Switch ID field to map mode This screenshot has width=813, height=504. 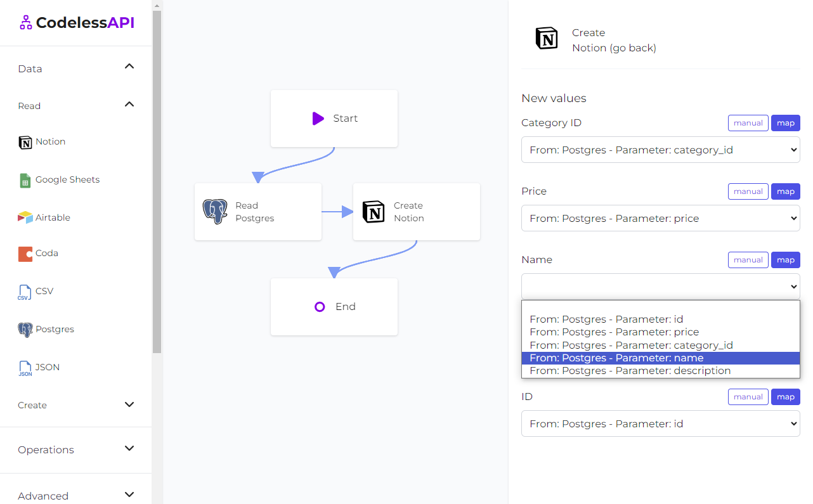pyautogui.click(x=786, y=397)
